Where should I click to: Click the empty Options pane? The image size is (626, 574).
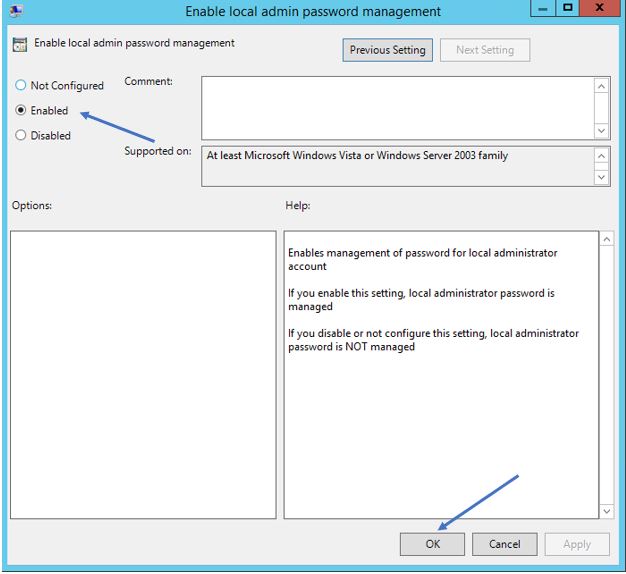143,375
